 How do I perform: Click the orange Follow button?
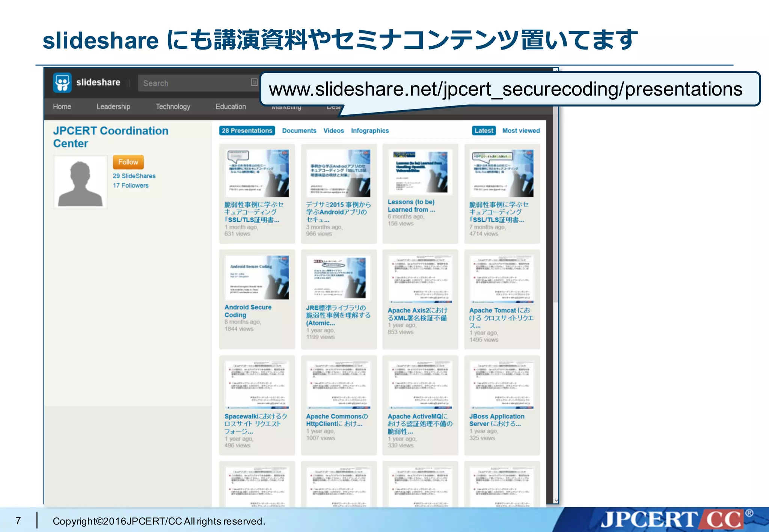tap(128, 162)
